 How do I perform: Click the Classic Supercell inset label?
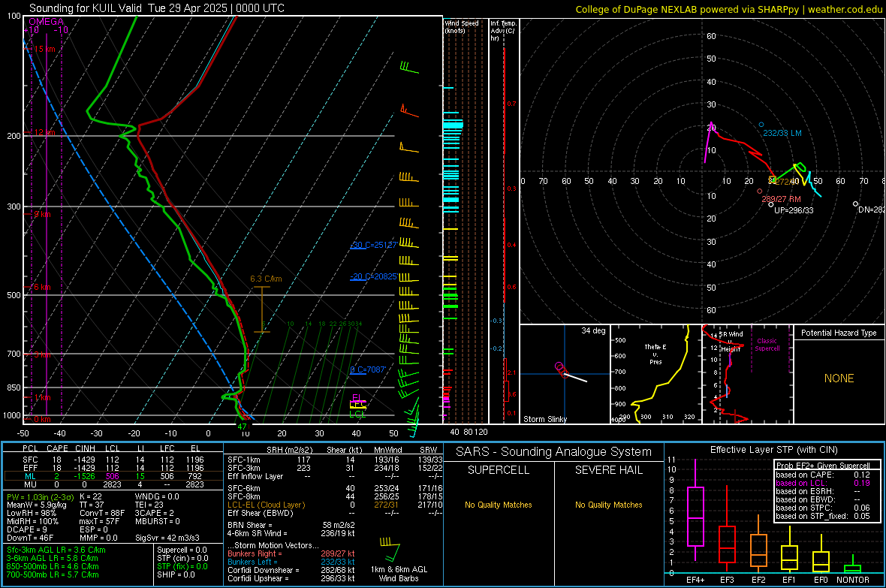(x=767, y=345)
